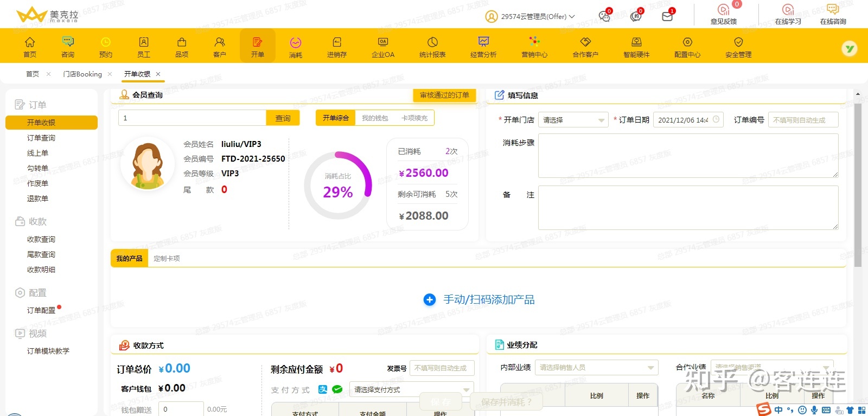Image resolution: width=868 pixels, height=416 pixels.
Task: Open 收款明细 in the sidebar
Action: tap(41, 270)
